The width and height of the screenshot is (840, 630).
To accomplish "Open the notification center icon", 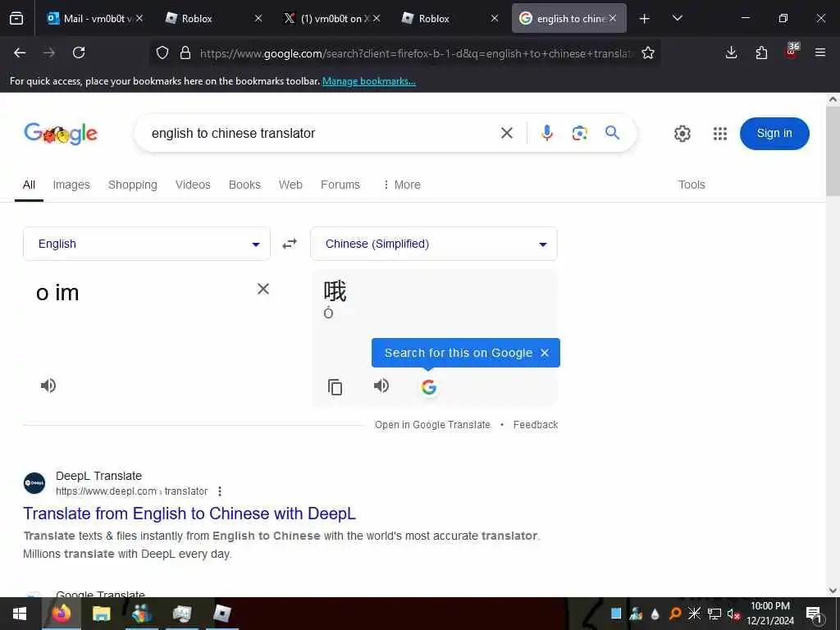I will tap(814, 614).
